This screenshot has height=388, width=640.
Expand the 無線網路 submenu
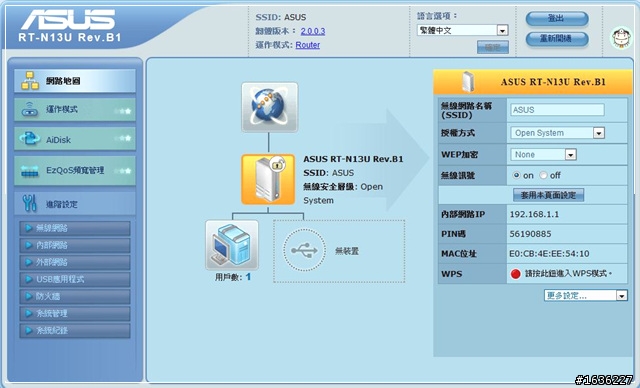75,228
